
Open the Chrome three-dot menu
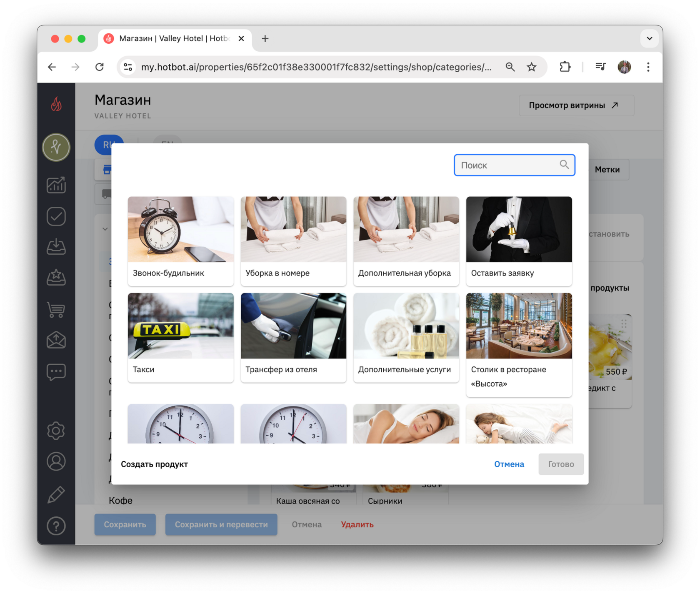(x=648, y=67)
